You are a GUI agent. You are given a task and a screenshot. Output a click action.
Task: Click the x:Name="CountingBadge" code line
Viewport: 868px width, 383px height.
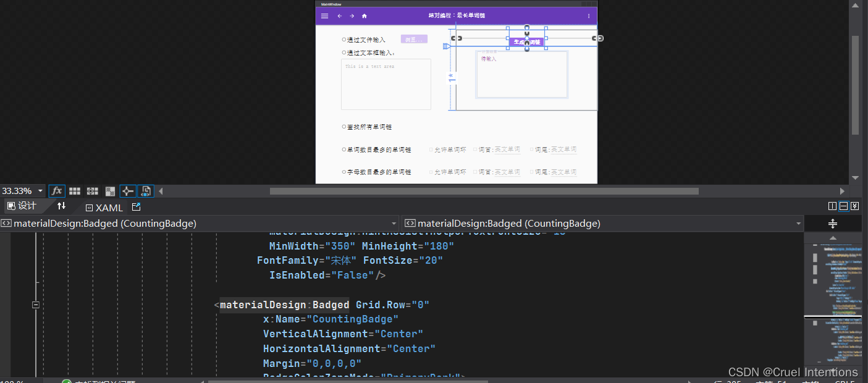[x=331, y=319]
